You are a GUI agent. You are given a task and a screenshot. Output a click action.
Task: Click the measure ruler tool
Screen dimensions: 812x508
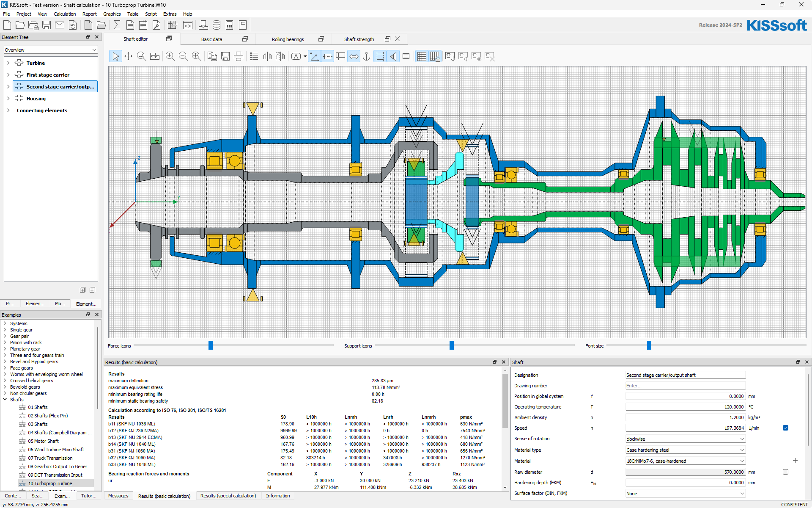point(155,56)
